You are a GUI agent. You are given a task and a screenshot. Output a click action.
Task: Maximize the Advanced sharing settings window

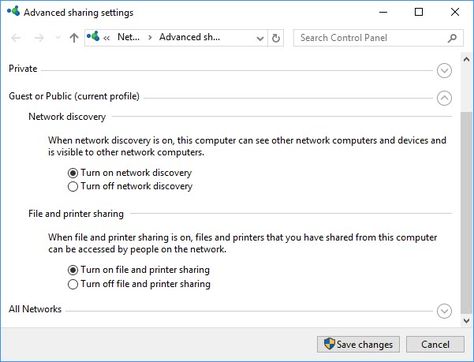coord(419,12)
